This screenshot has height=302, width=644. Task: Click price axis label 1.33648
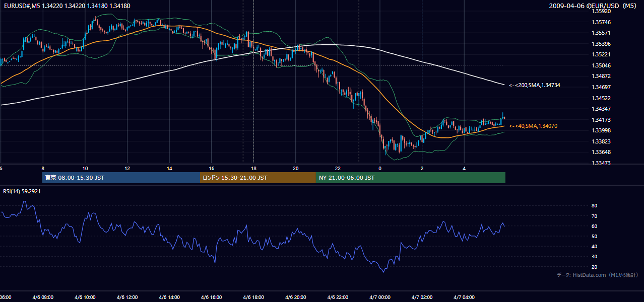[601, 152]
